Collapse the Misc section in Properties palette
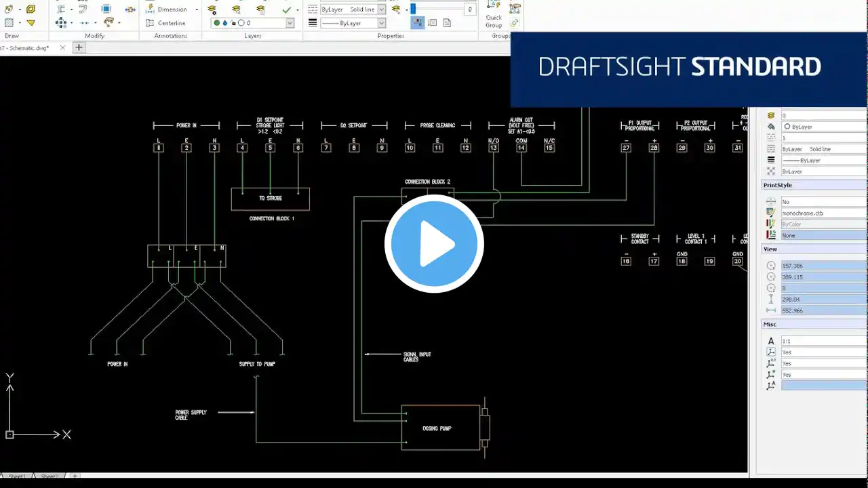Viewport: 868px width, 488px height. (814, 325)
